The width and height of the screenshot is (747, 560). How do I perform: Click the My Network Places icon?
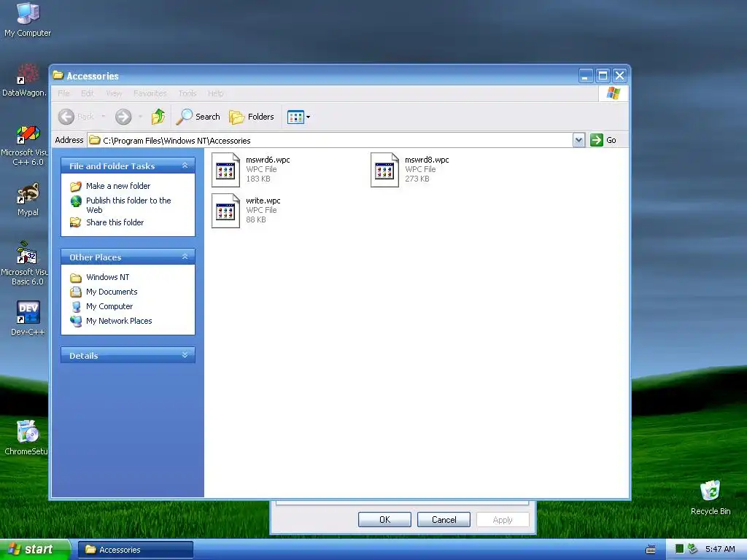pos(76,321)
